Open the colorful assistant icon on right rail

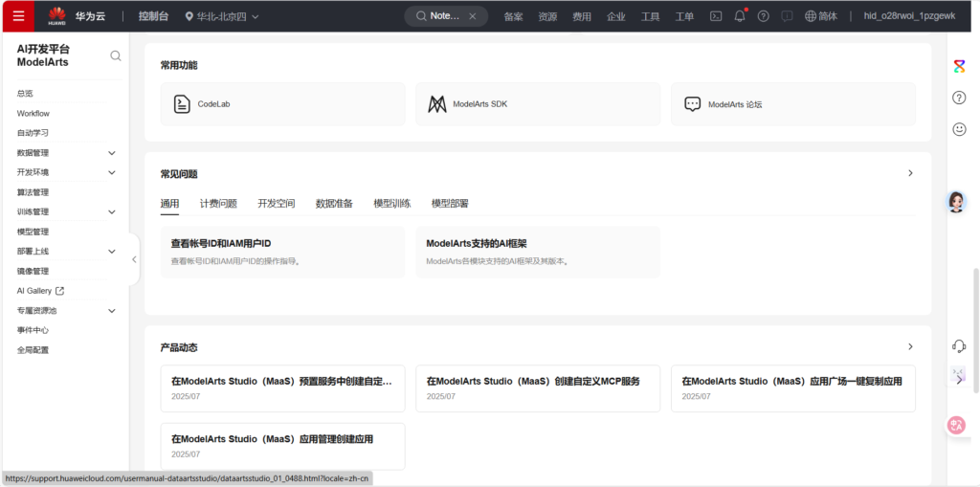(x=959, y=66)
